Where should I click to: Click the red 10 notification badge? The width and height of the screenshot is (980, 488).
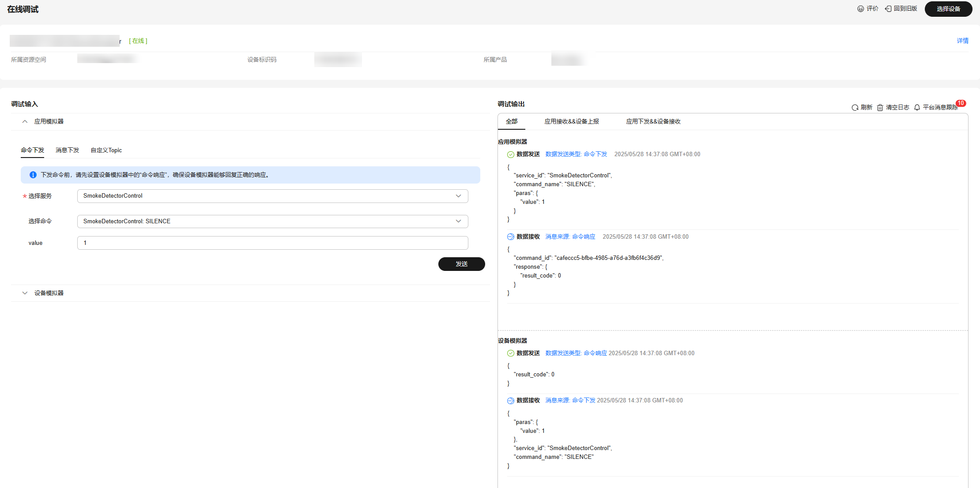(x=961, y=103)
